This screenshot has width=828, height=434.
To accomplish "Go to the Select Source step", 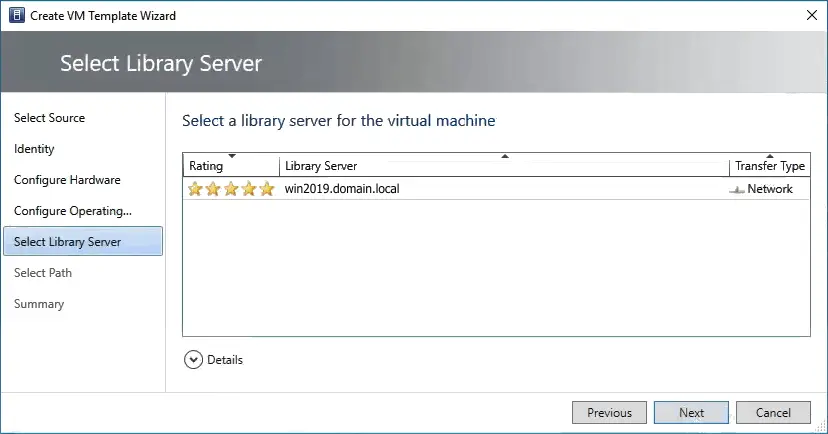I will pos(49,118).
